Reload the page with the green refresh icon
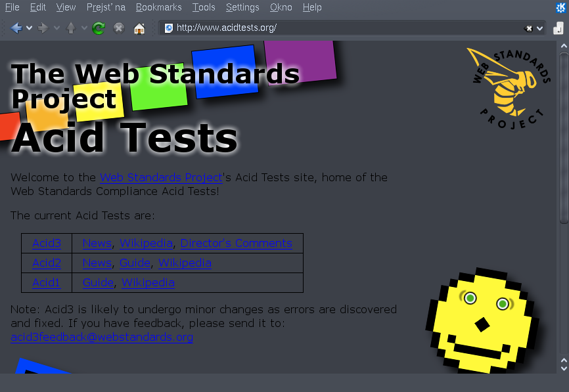 pos(99,28)
